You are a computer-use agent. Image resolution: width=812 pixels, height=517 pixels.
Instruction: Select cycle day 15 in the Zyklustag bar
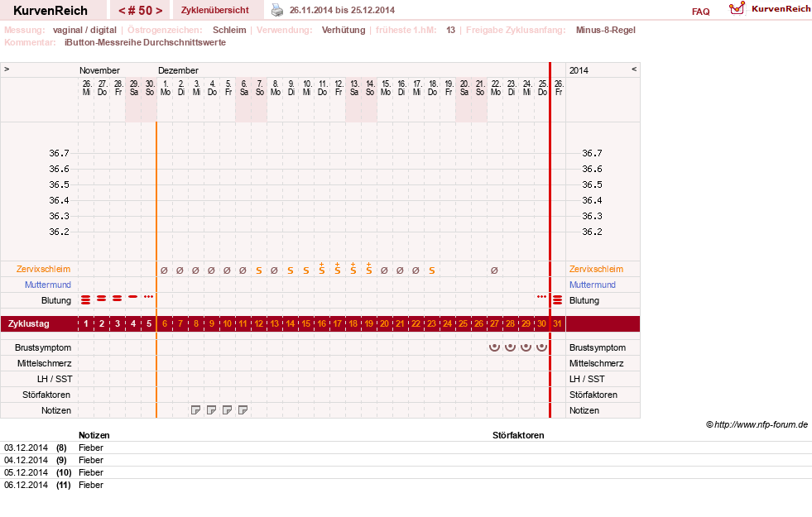[x=306, y=324]
